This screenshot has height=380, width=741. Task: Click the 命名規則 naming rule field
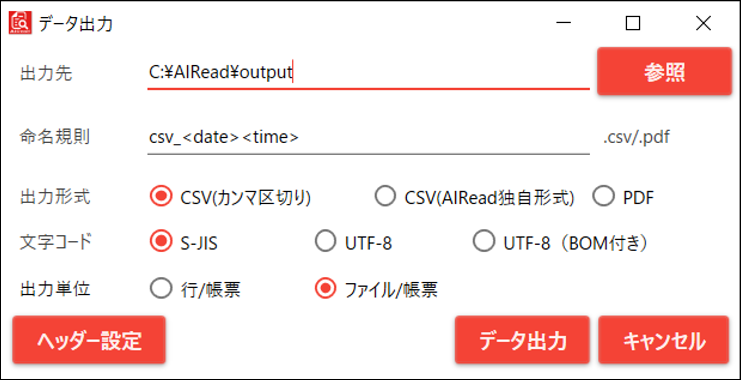[369, 138]
